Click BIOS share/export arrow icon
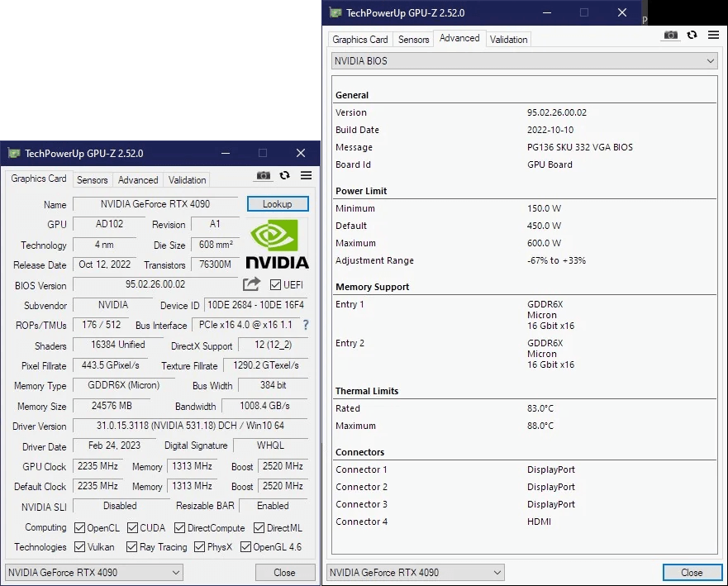Image resolution: width=728 pixels, height=586 pixels. pyautogui.click(x=252, y=283)
